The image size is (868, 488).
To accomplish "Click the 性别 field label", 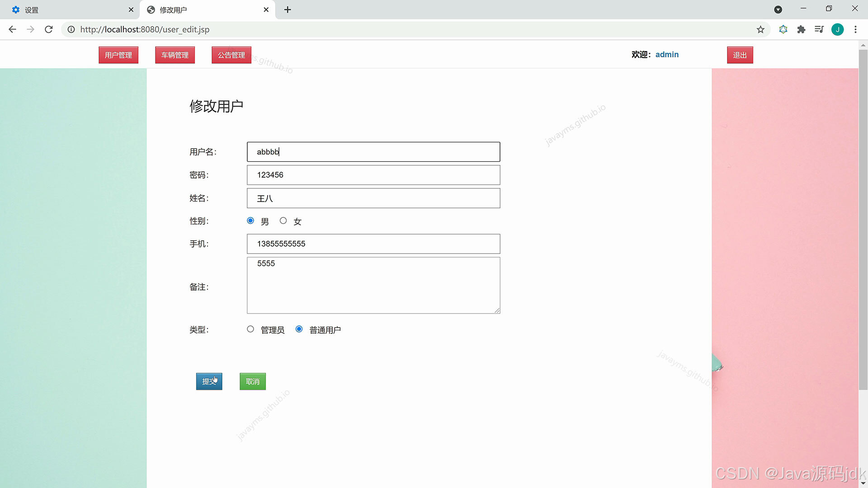I will pos(199,221).
